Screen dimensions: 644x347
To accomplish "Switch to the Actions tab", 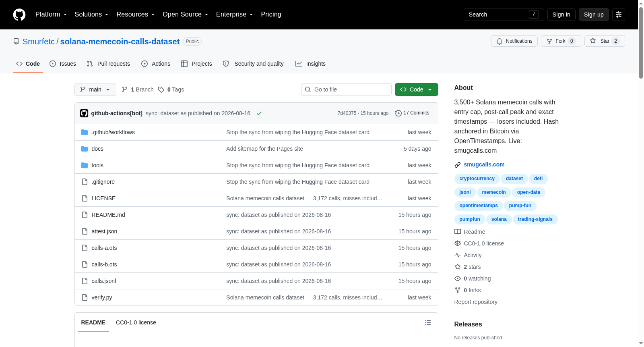I will click(x=156, y=64).
